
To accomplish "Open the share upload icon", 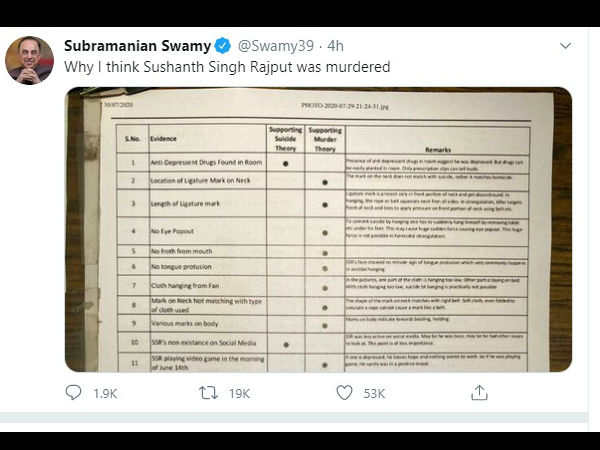I will (x=479, y=393).
